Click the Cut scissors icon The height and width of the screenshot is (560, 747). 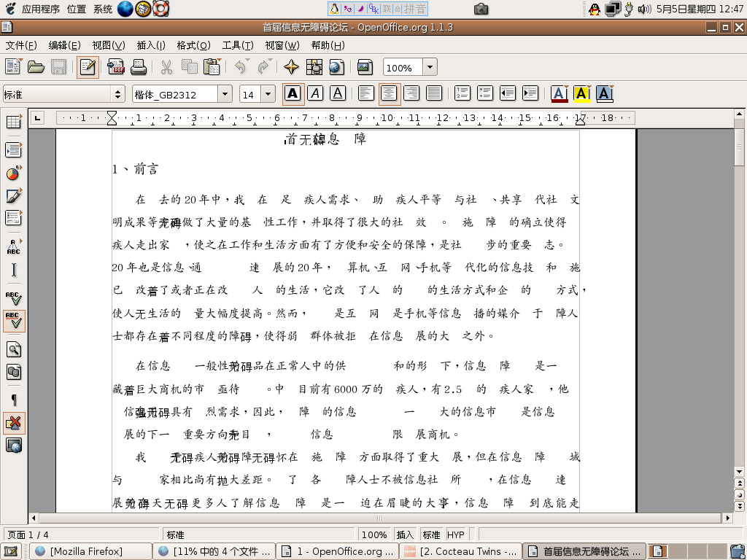click(x=166, y=67)
